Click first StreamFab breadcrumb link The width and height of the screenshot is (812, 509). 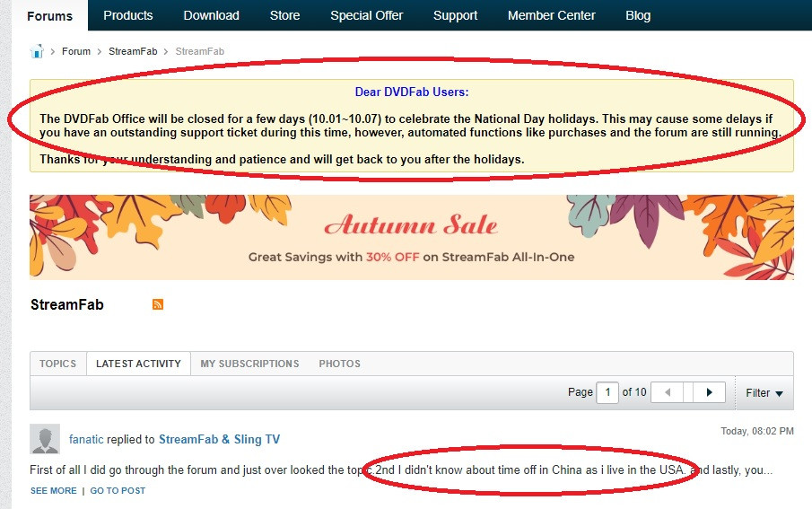pyautogui.click(x=133, y=51)
